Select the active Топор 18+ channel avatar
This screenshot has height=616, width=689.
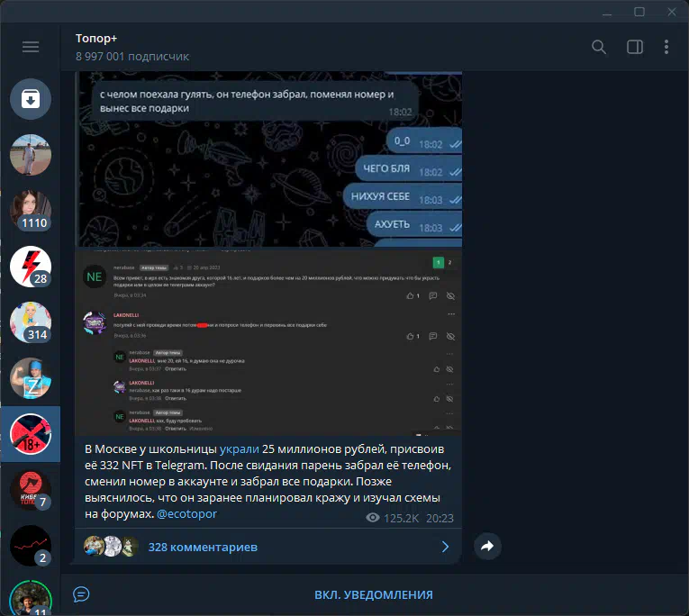point(31,434)
